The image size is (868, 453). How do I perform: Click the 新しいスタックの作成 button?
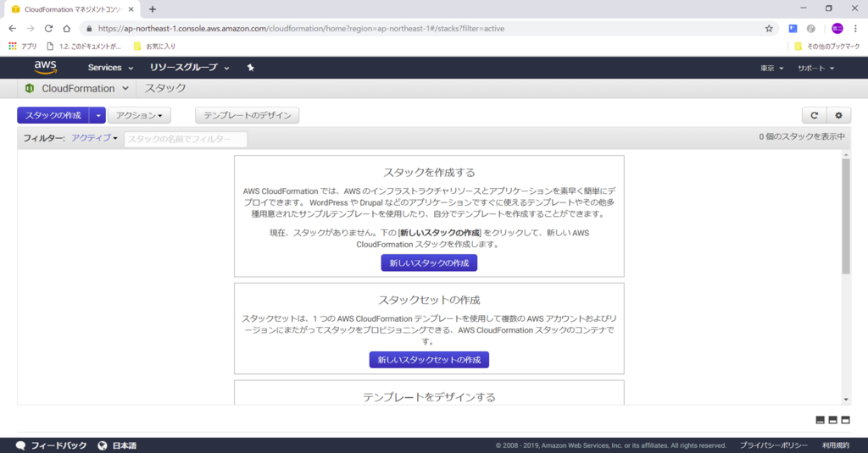tap(429, 262)
